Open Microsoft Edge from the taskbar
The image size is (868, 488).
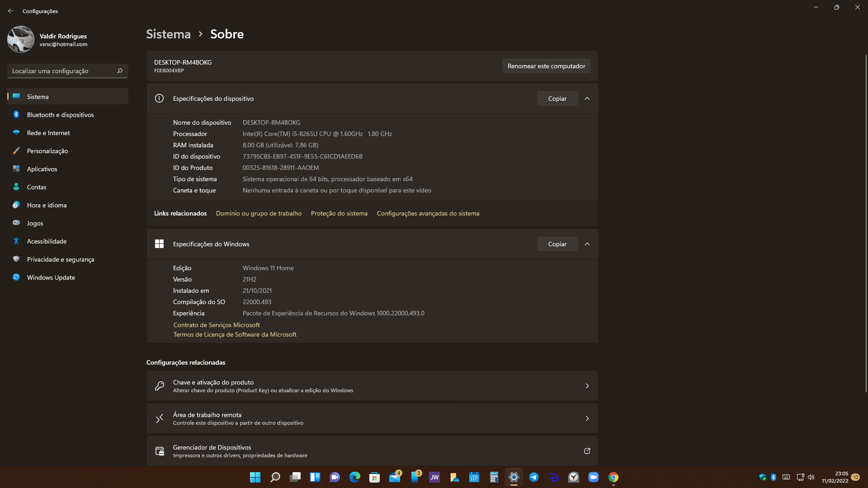pyautogui.click(x=355, y=477)
